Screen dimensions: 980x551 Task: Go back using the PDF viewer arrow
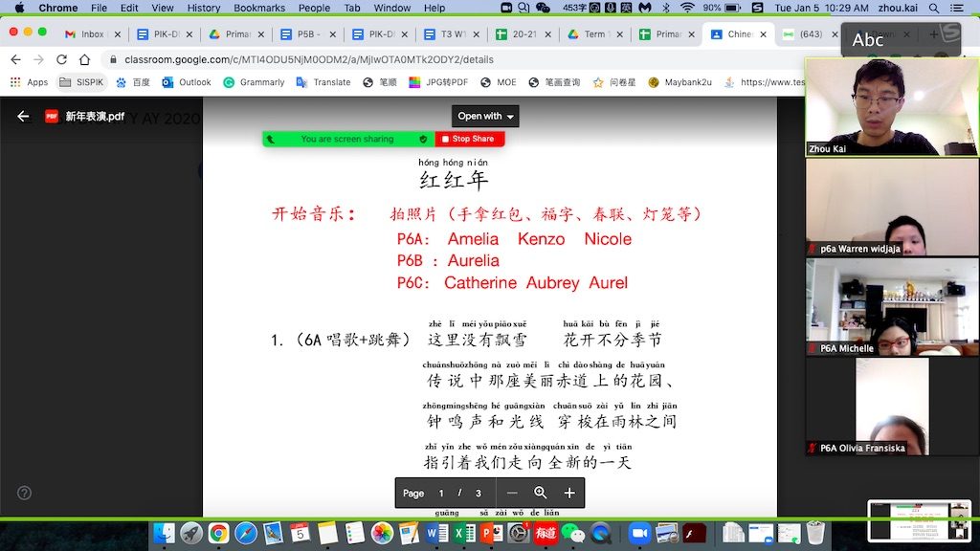24,117
